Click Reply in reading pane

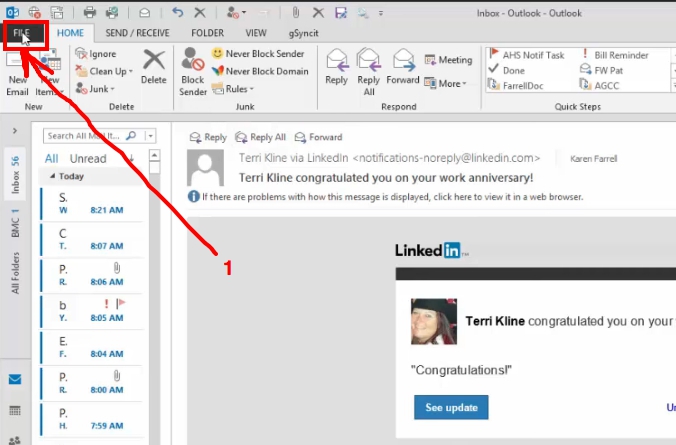[x=208, y=137]
